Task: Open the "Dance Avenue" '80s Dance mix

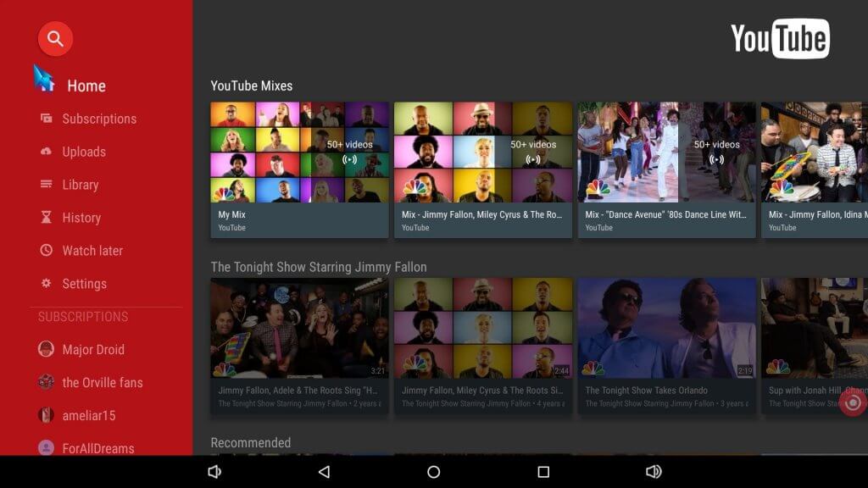Action: coord(666,152)
